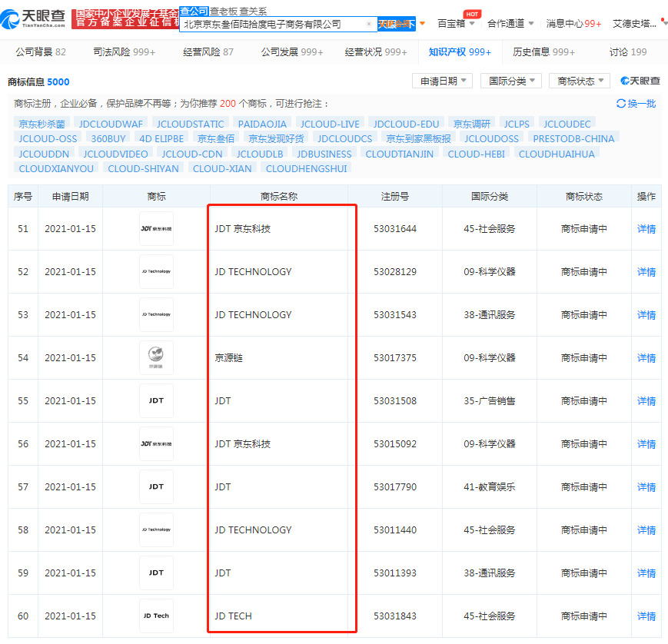This screenshot has width=668, height=644.
Task: Switch to 经营风险 tab
Action: click(x=208, y=52)
